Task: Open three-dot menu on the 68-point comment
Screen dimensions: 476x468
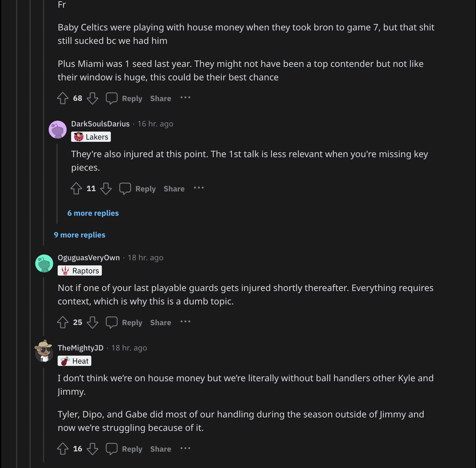Action: coord(185,98)
